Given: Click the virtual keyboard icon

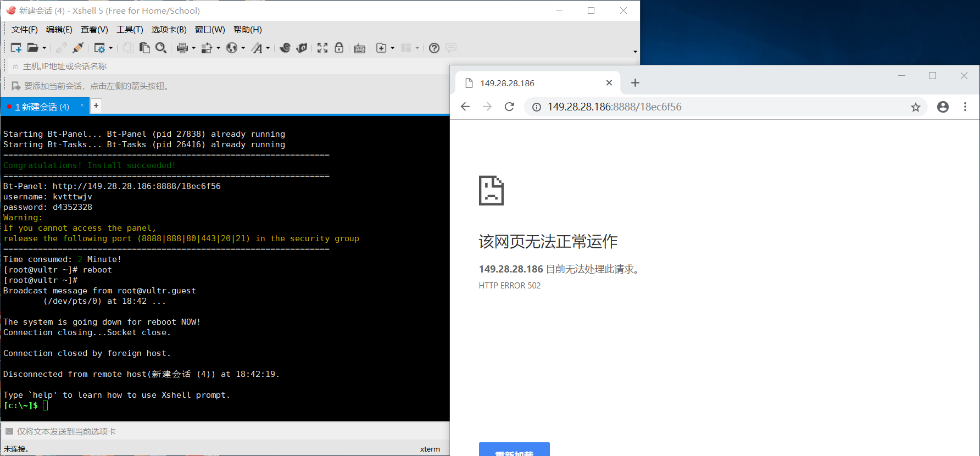Looking at the screenshot, I should pos(360,48).
